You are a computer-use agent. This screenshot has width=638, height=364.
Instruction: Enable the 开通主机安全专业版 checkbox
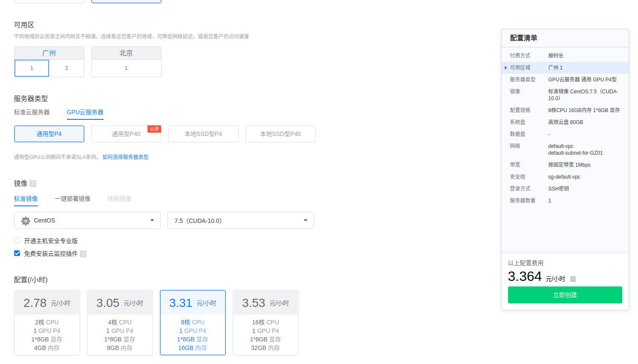(17, 240)
